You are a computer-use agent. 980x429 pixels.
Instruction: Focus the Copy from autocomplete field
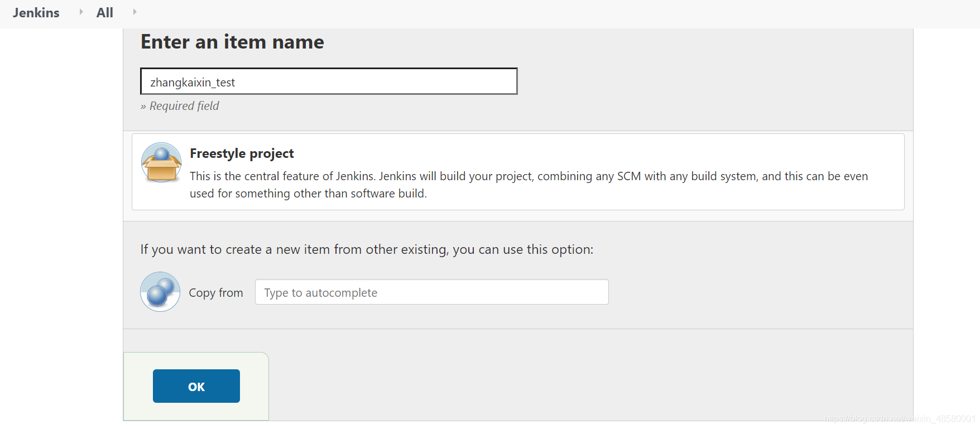431,292
